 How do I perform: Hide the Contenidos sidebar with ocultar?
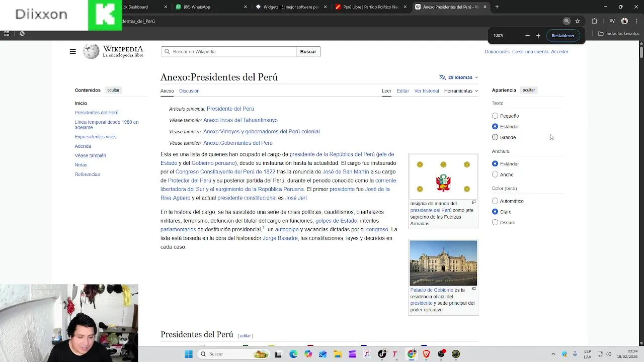[113, 90]
